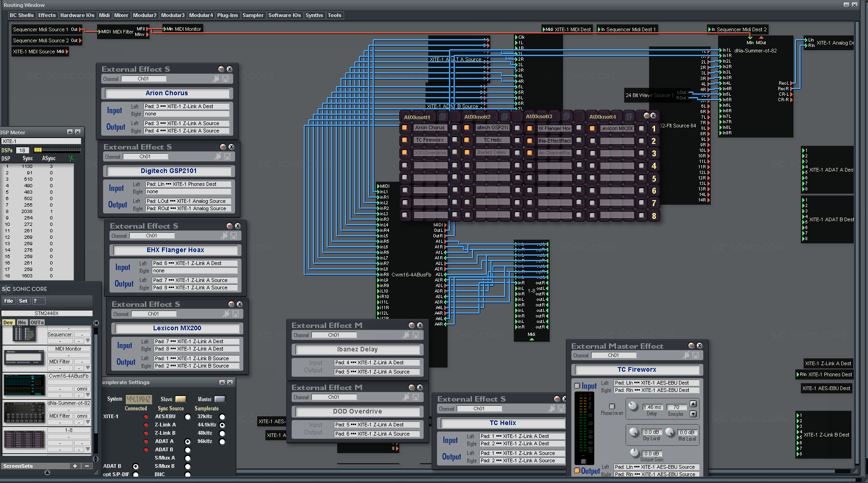The height and width of the screenshot is (483, 868).
Task: Click the plug icon in Ibanez Delay panel
Action: click(x=406, y=335)
